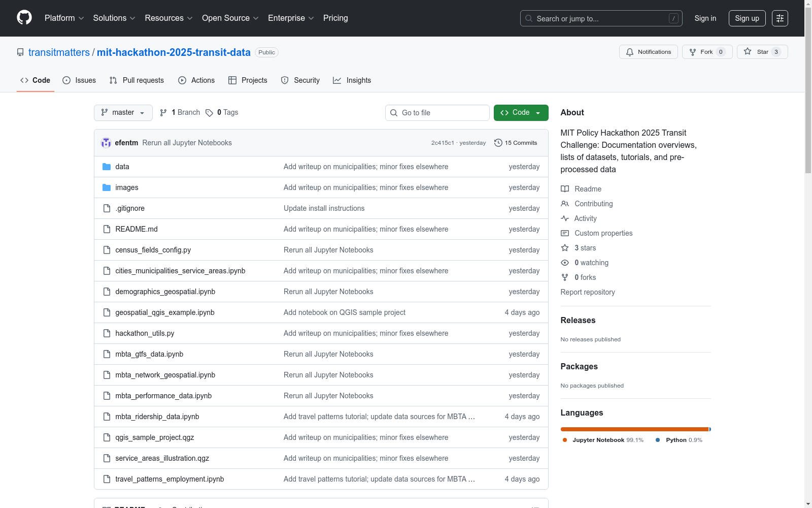Open 'Update install instructions' commit message
812x508 pixels.
point(324,208)
